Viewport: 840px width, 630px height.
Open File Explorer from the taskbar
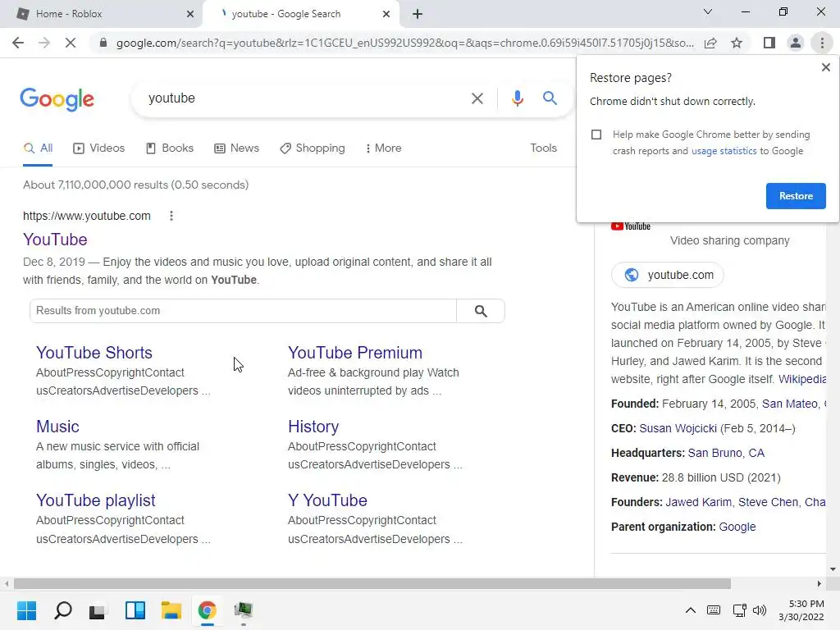[171, 610]
